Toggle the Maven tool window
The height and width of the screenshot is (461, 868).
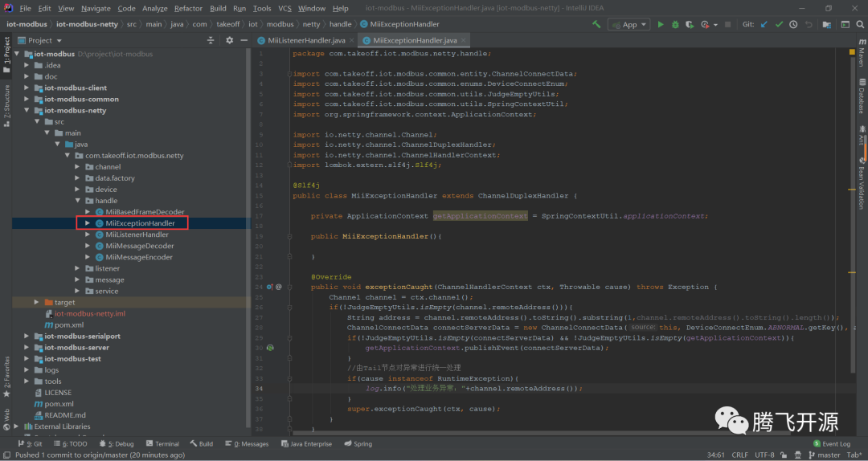coord(861,58)
